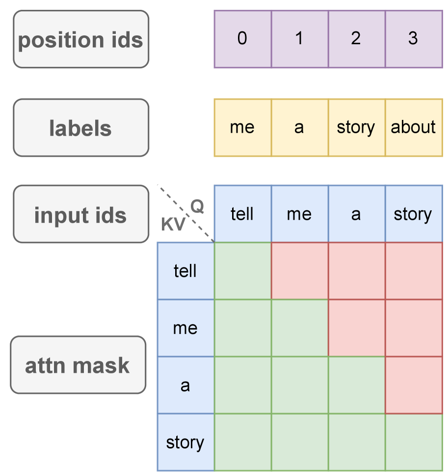Viewport: 448px width, 476px height.
Task: Click green mask cell at tell row, tell column
Action: point(242,271)
